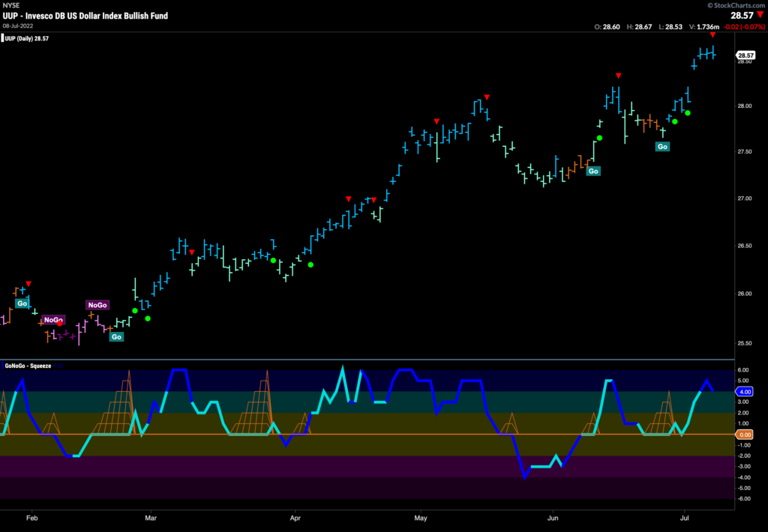768x532 pixels.
Task: Click the 08-Jul-2022 date label
Action: (18, 26)
